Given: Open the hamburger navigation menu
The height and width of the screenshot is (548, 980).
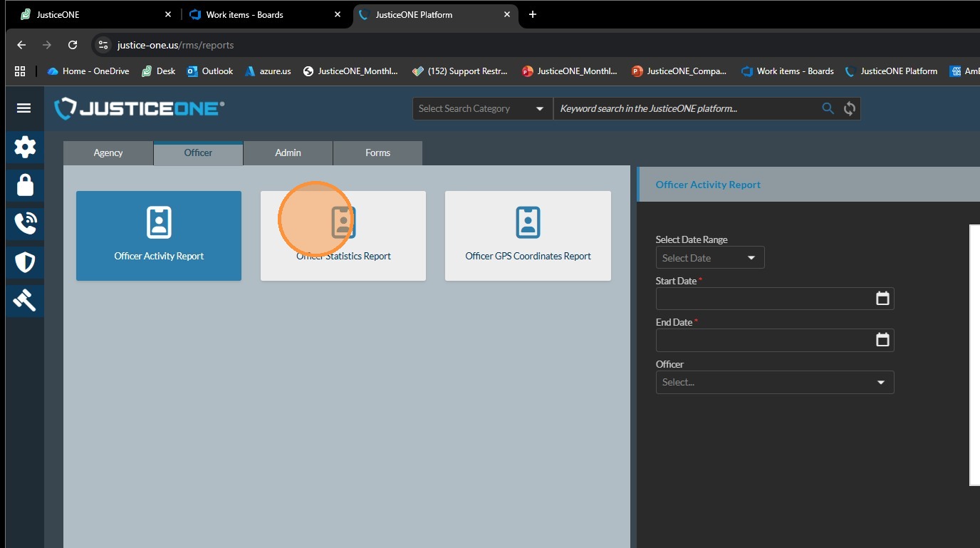Looking at the screenshot, I should tap(24, 108).
